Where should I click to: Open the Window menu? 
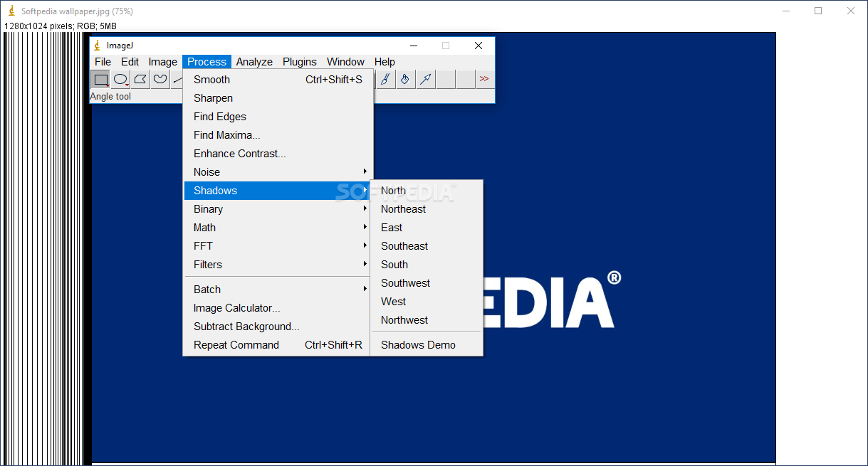click(345, 62)
